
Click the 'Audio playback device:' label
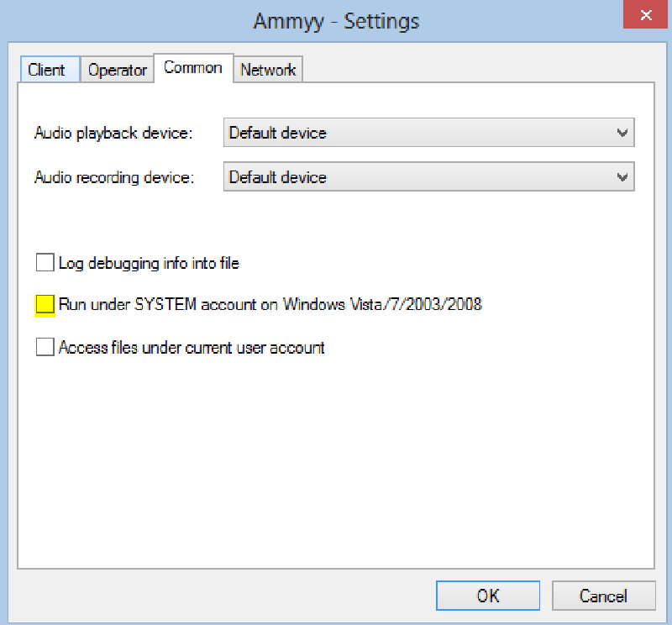113,133
